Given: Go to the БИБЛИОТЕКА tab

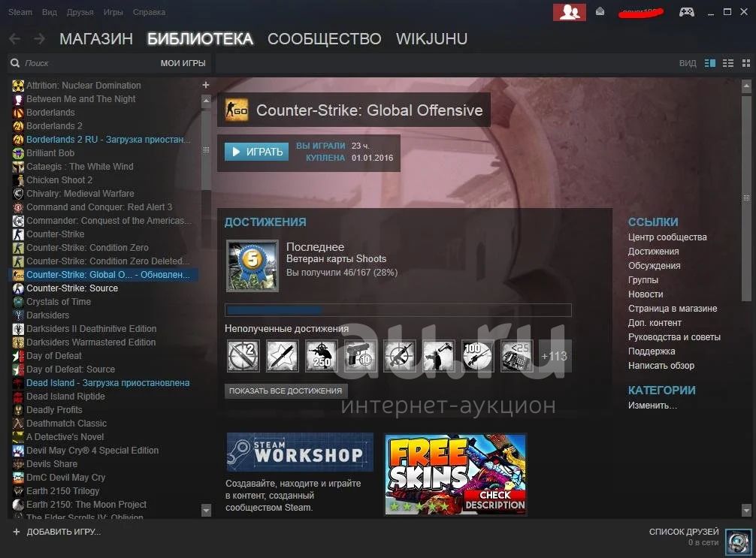Looking at the screenshot, I should click(200, 38).
